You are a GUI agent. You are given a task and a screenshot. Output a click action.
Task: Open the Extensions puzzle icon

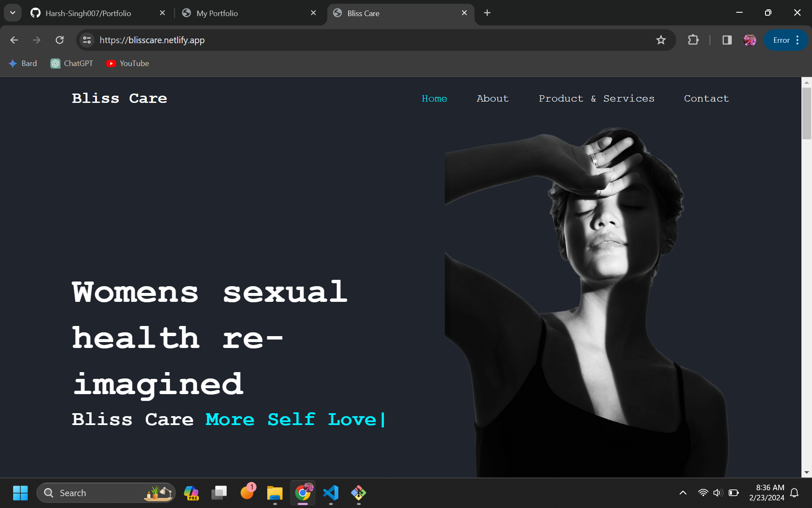point(693,40)
